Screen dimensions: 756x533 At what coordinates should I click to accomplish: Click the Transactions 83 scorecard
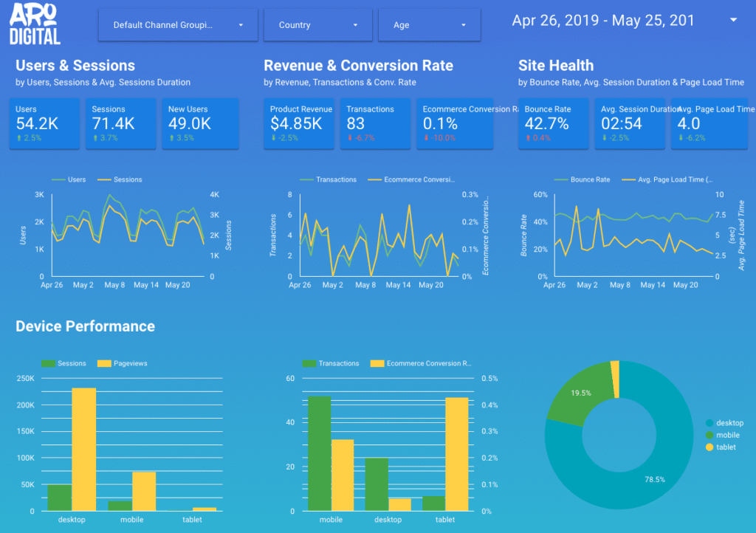point(375,124)
